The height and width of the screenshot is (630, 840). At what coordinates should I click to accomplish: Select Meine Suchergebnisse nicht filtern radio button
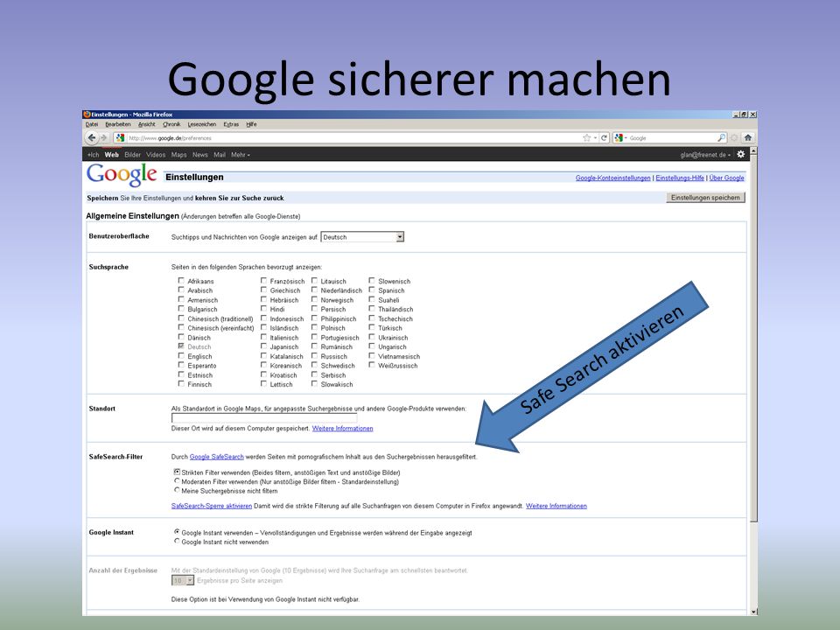point(177,490)
